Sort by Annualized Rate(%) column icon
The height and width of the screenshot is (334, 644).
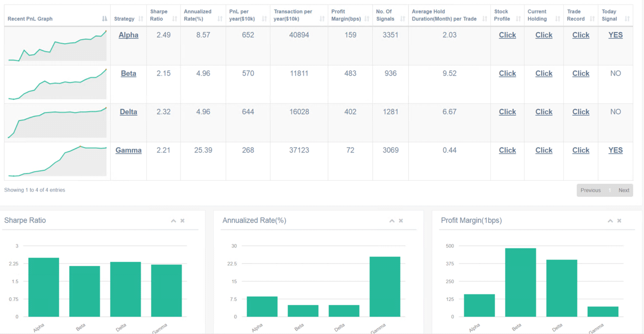(x=220, y=19)
